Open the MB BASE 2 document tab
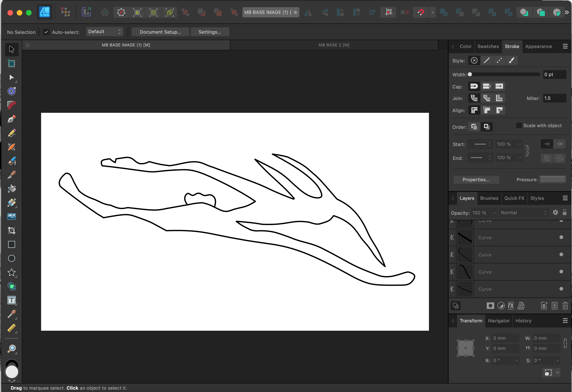572x392 pixels. click(x=334, y=45)
